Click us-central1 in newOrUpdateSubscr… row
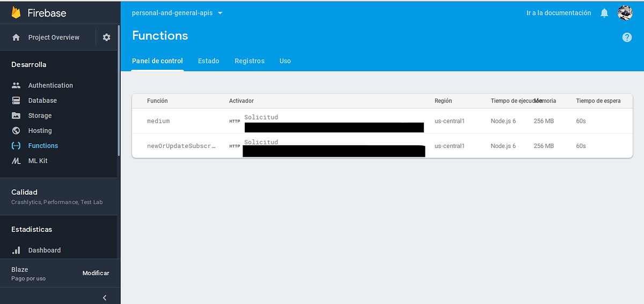 coord(450,146)
